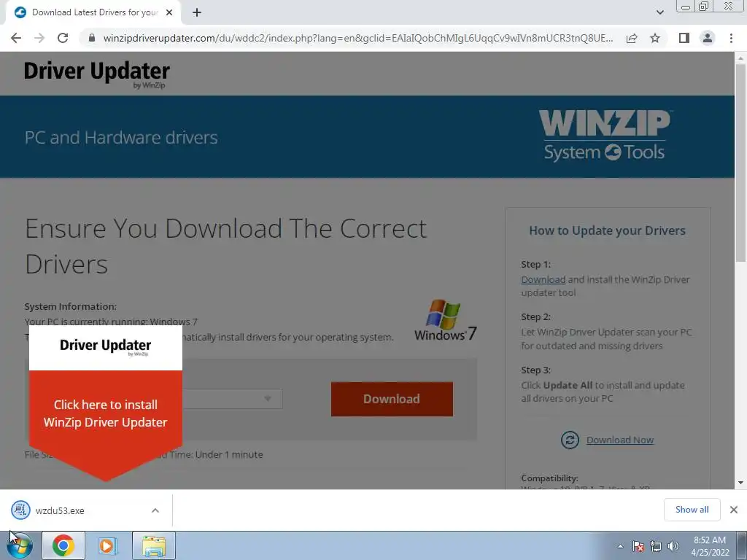747x560 pixels.
Task: Close the Download Latest Drivers tab
Action: pyautogui.click(x=169, y=13)
